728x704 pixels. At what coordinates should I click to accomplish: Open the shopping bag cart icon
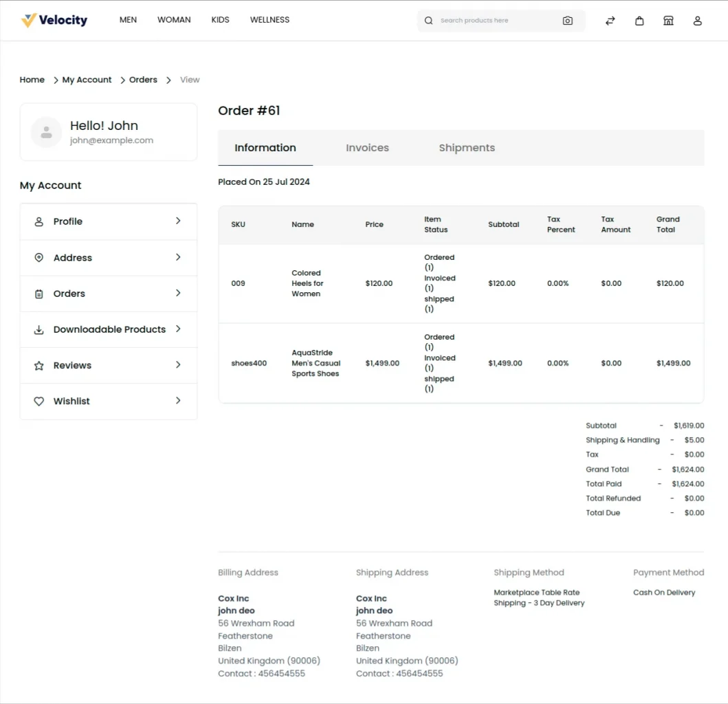(x=639, y=21)
